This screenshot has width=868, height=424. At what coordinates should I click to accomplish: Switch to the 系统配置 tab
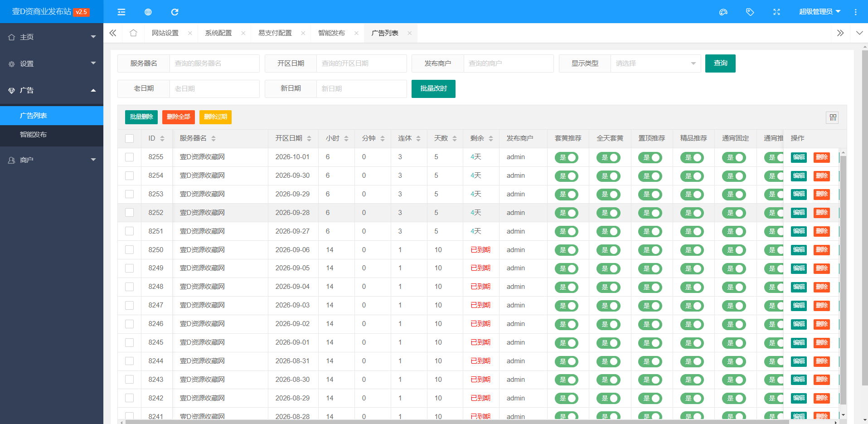point(218,33)
